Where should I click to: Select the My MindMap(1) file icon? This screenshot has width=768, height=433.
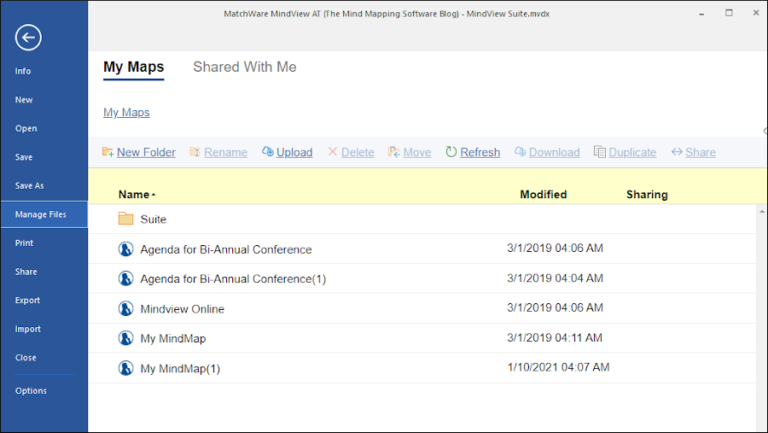coord(126,369)
